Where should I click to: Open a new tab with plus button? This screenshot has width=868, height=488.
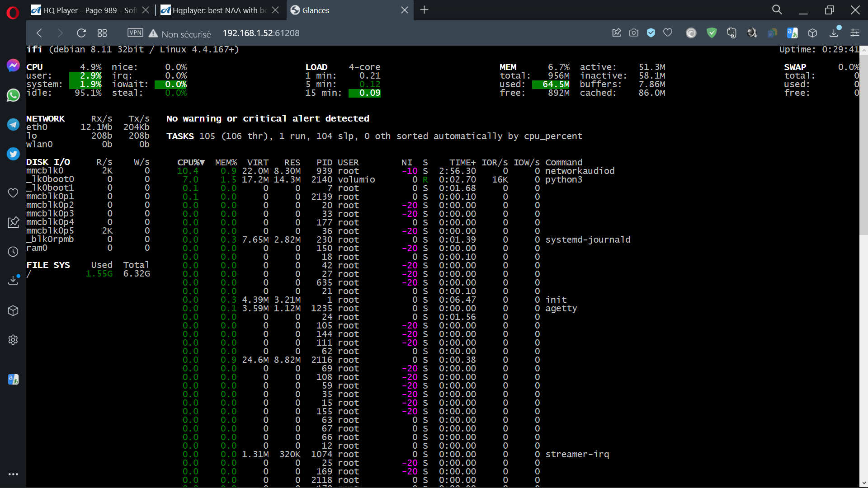coord(424,10)
